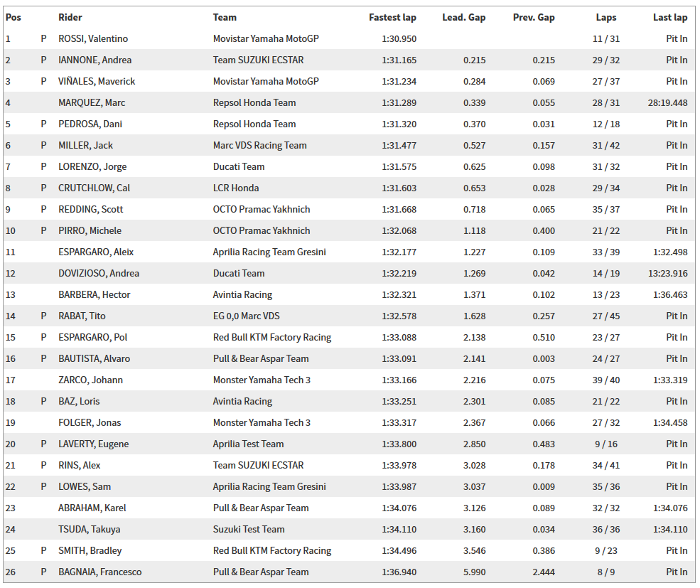700x588 pixels.
Task: Click the P pit marker beside IANNONE
Action: coord(43,60)
